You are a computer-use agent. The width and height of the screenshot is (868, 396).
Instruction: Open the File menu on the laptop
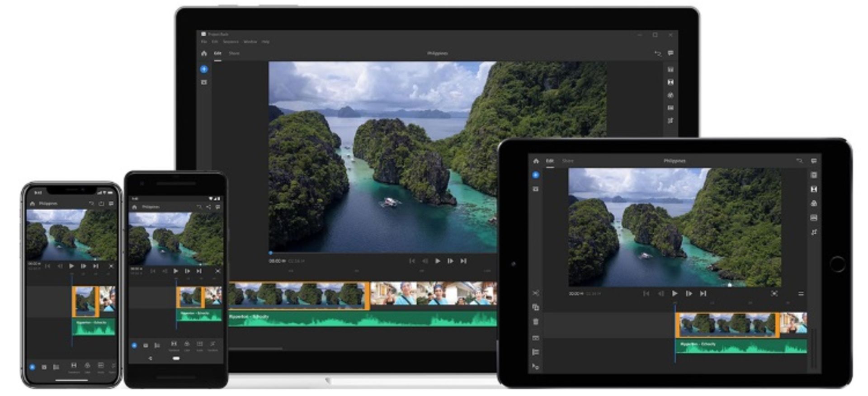tap(204, 42)
